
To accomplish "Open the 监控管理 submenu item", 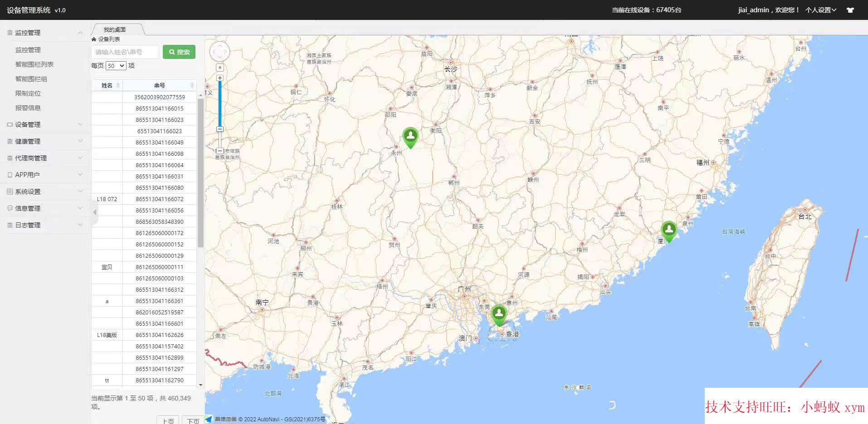I will coord(28,50).
